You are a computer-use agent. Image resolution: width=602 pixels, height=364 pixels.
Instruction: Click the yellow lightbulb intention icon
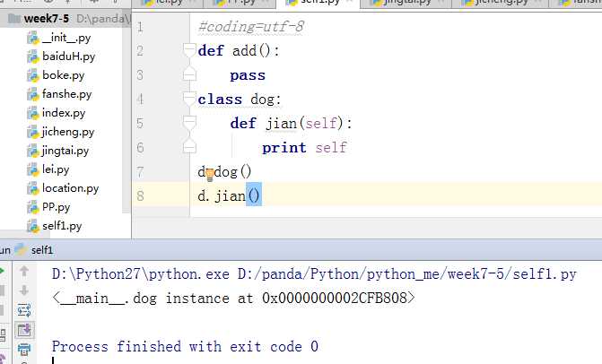[x=210, y=175]
